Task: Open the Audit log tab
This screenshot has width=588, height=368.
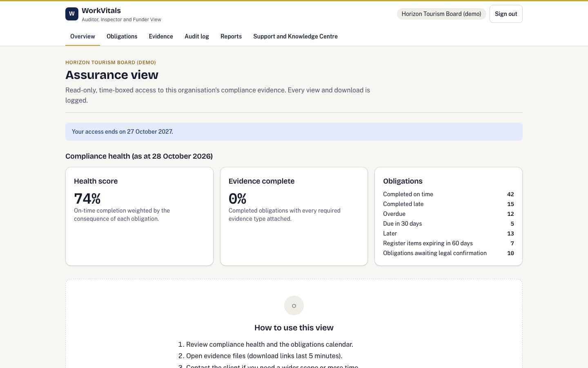Action: click(x=197, y=36)
